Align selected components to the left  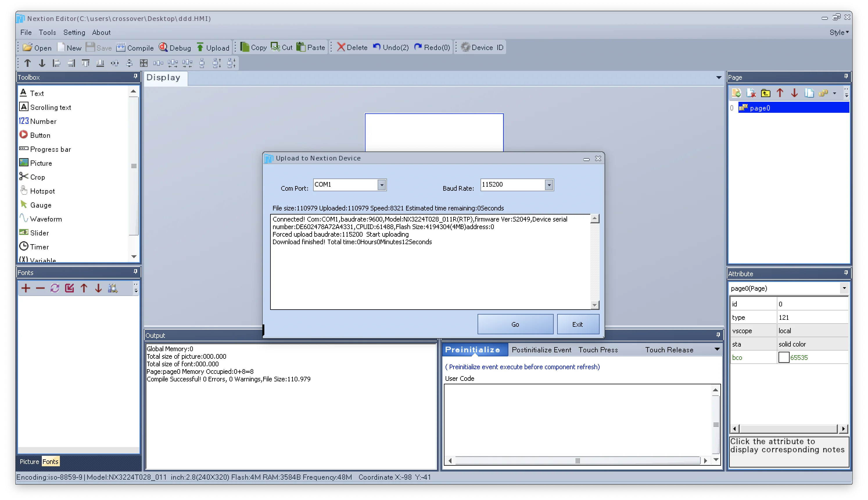[x=56, y=63]
